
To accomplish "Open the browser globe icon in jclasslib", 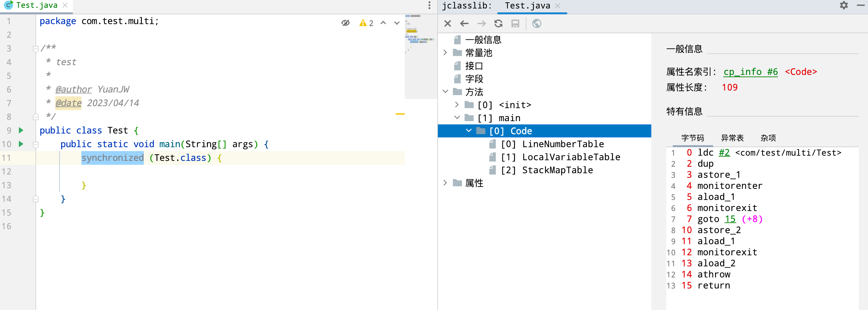I will (536, 23).
